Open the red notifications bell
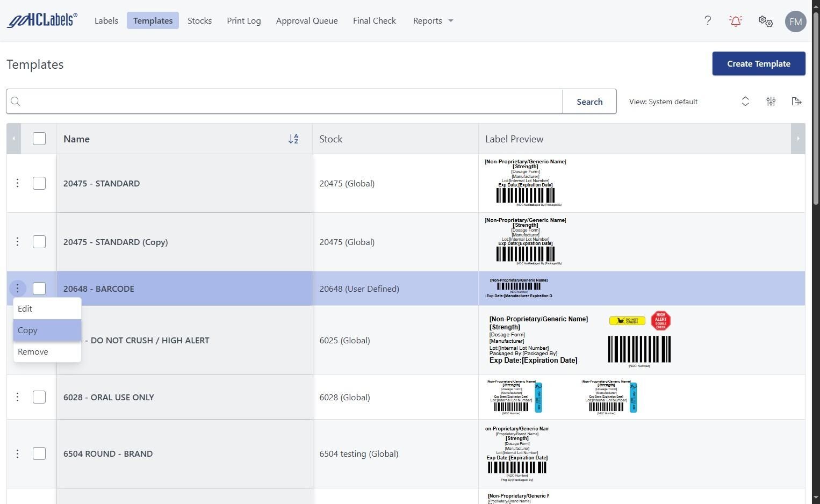820x504 pixels. (x=736, y=21)
